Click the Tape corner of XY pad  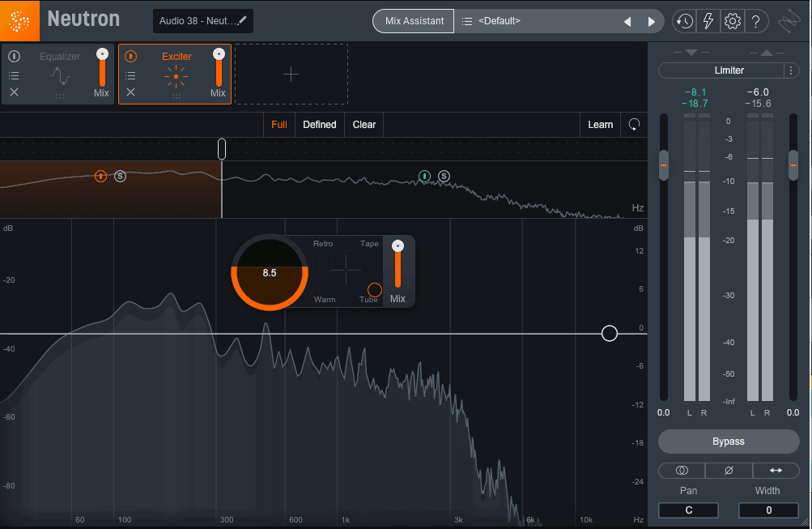369,244
